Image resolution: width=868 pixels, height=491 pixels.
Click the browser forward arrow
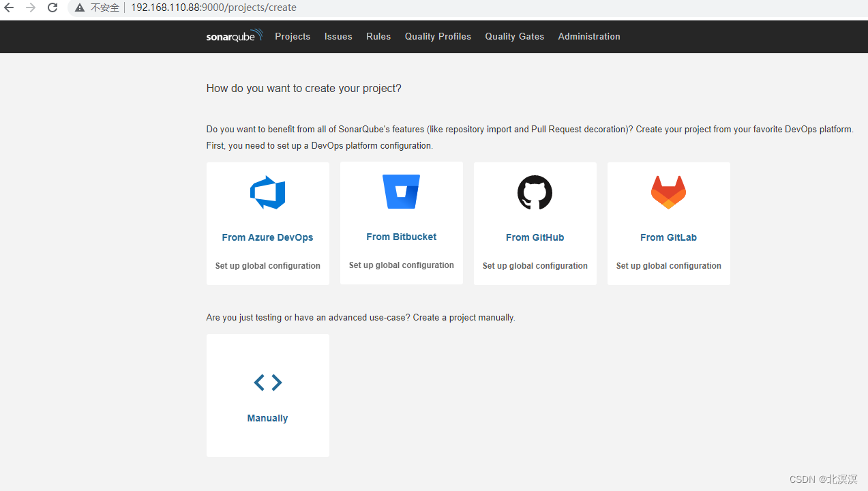click(31, 8)
